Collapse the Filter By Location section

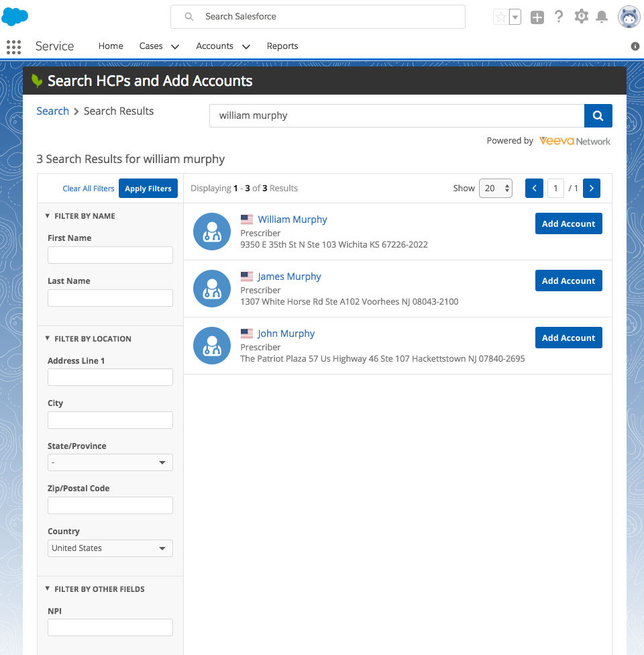pos(48,339)
